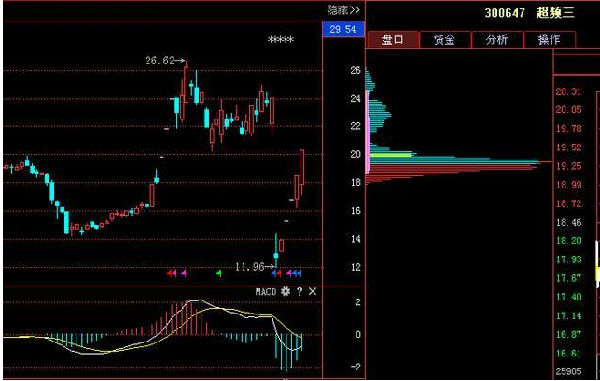Open the 操作 tab
The width and height of the screenshot is (600, 381).
pos(549,39)
